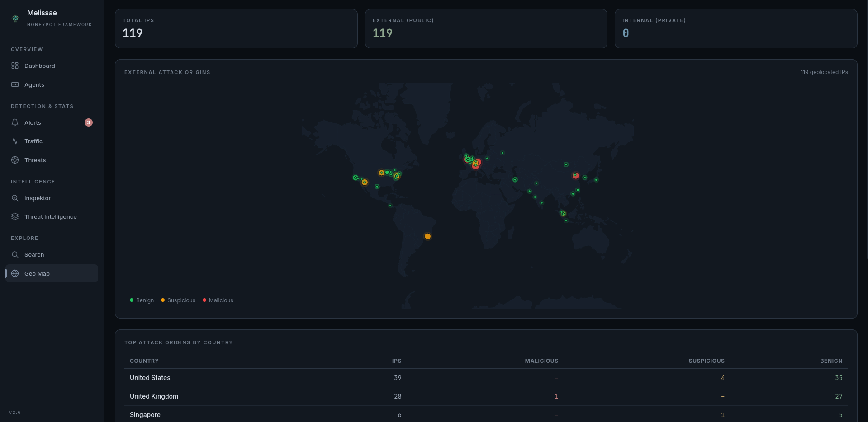Click the IPS column header
The image size is (868, 422).
[397, 361]
